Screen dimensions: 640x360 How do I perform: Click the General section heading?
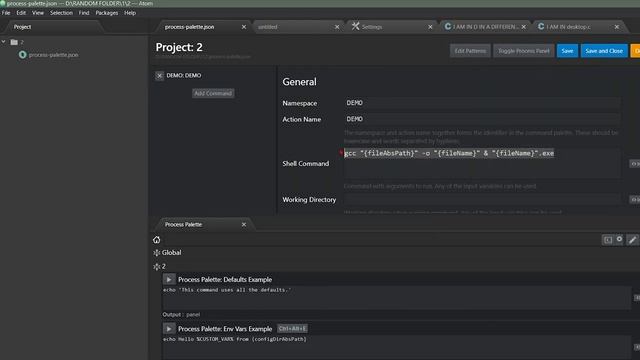pyautogui.click(x=299, y=82)
